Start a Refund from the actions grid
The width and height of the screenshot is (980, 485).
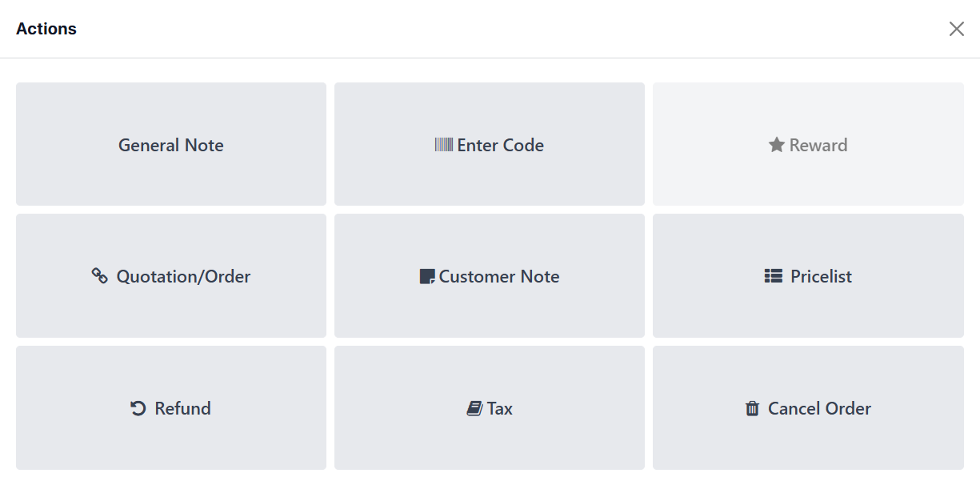[171, 407]
